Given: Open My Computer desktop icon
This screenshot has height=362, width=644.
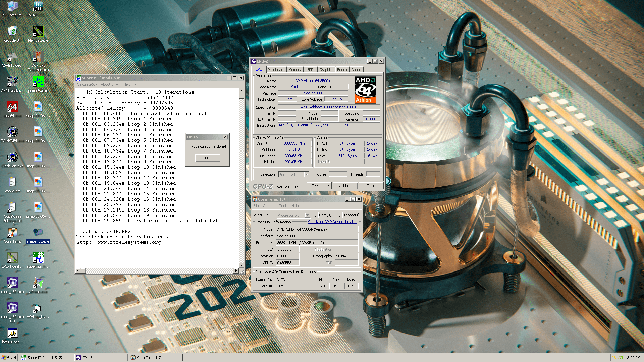Looking at the screenshot, I should coord(12,9).
